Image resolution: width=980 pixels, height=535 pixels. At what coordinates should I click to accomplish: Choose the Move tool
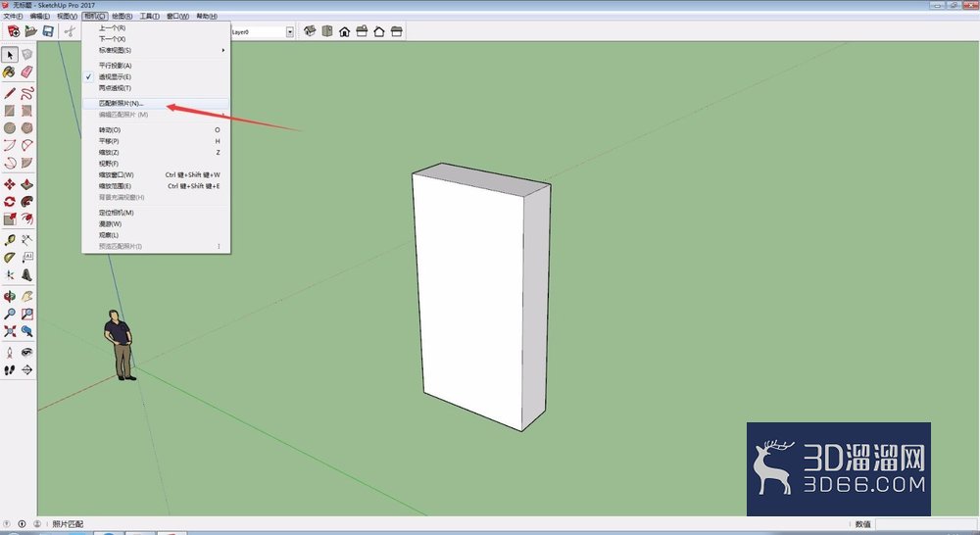(x=10, y=184)
